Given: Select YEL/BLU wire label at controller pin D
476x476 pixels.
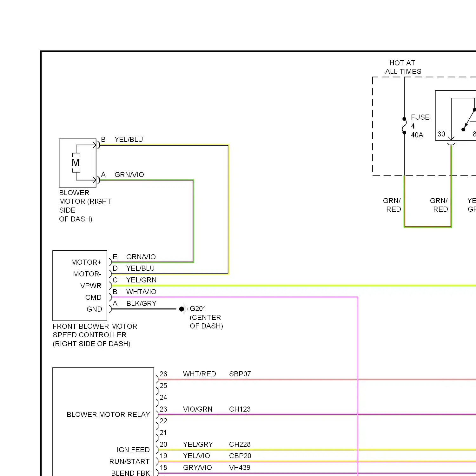Looking at the screenshot, I should 140,268.
